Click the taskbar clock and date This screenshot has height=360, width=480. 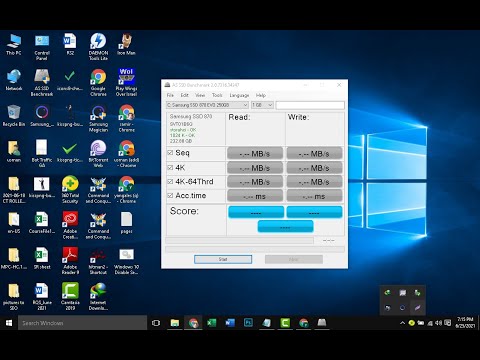pyautogui.click(x=465, y=323)
